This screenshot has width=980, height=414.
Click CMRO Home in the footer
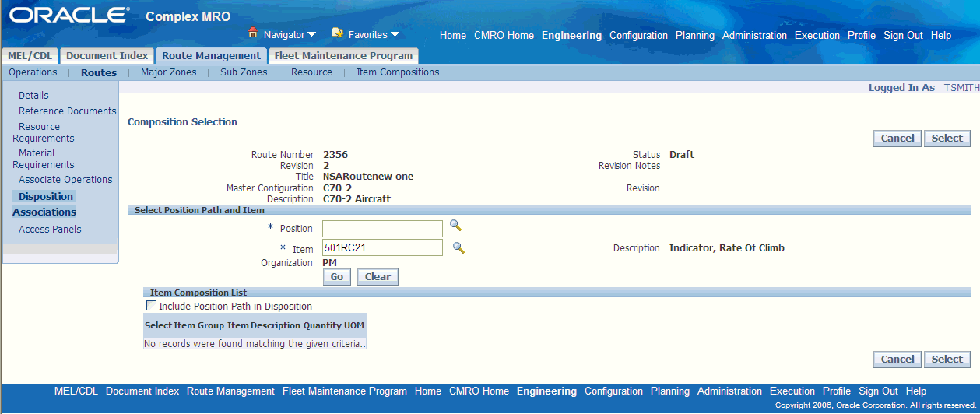tap(479, 391)
